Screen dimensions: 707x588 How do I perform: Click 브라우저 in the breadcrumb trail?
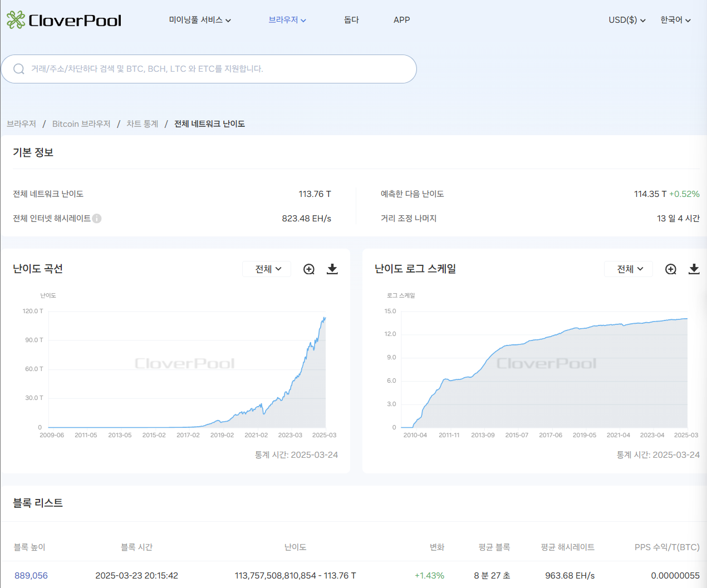click(x=21, y=124)
